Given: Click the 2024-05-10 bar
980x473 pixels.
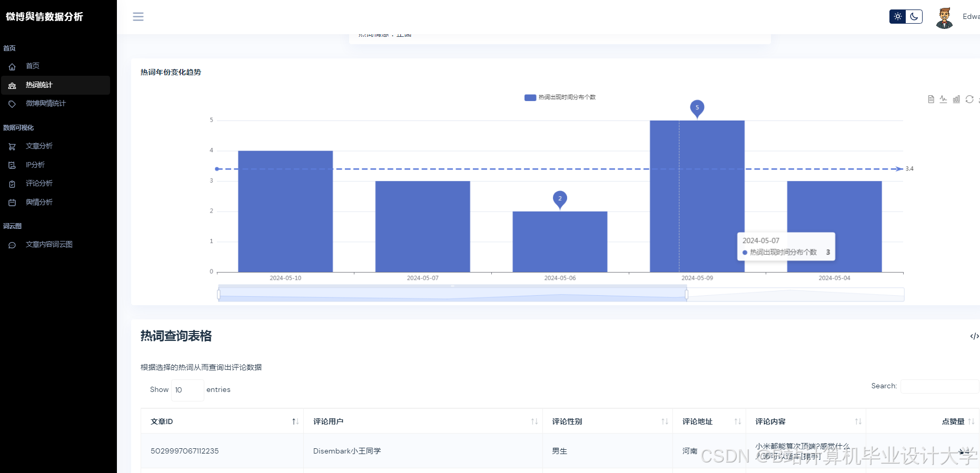Looking at the screenshot, I should 285,212.
